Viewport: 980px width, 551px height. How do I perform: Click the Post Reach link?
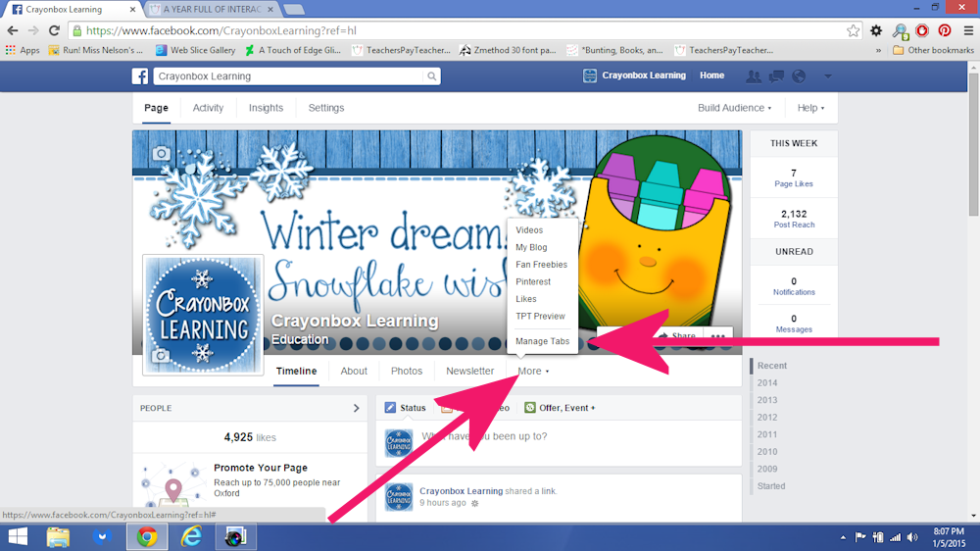click(794, 225)
